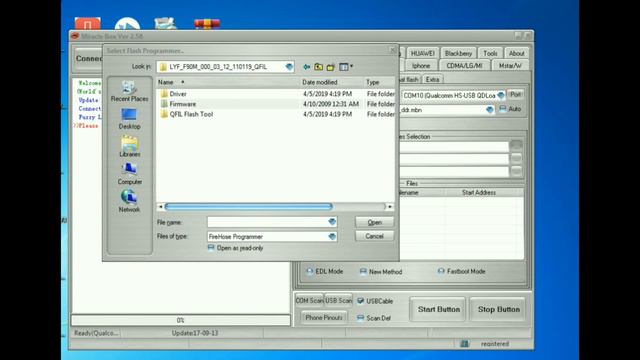Open the View menu dropdown arrow

point(351,67)
